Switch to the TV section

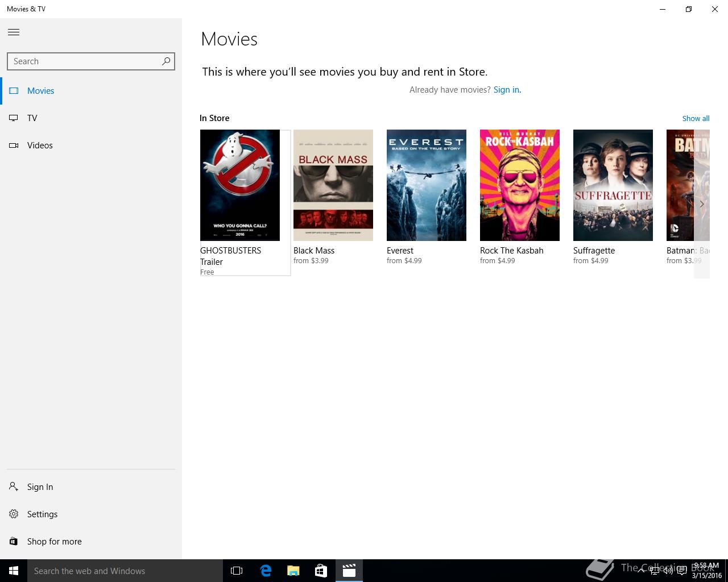tap(91, 118)
